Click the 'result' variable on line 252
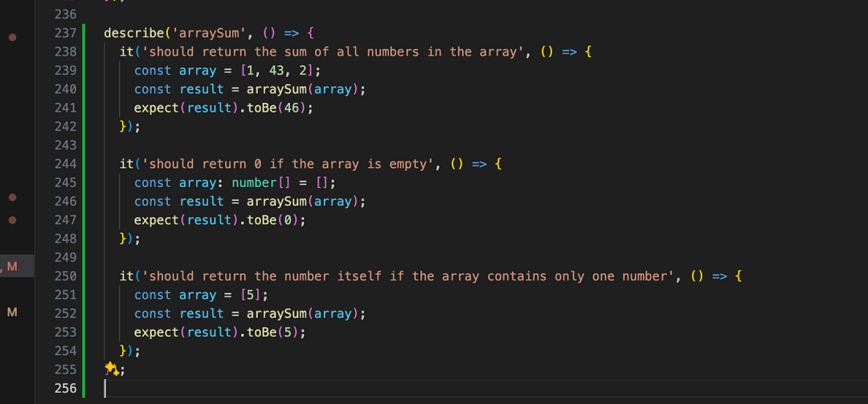 tap(202, 314)
